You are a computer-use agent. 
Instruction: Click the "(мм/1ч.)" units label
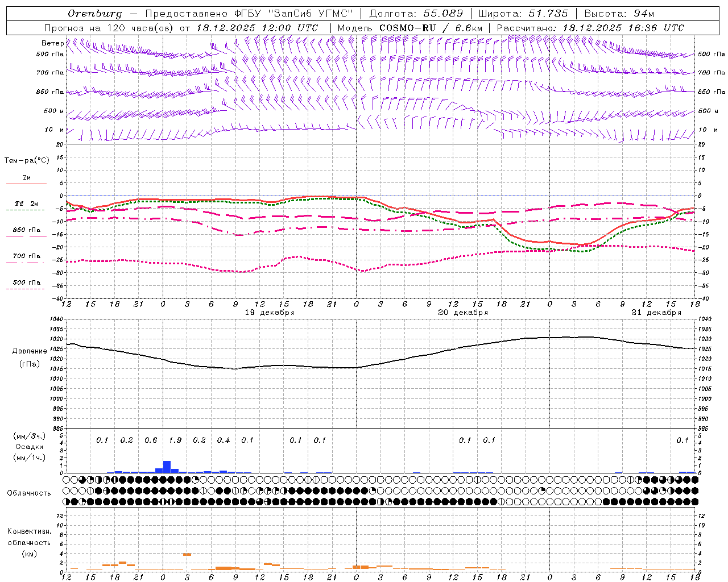[x=29, y=458]
